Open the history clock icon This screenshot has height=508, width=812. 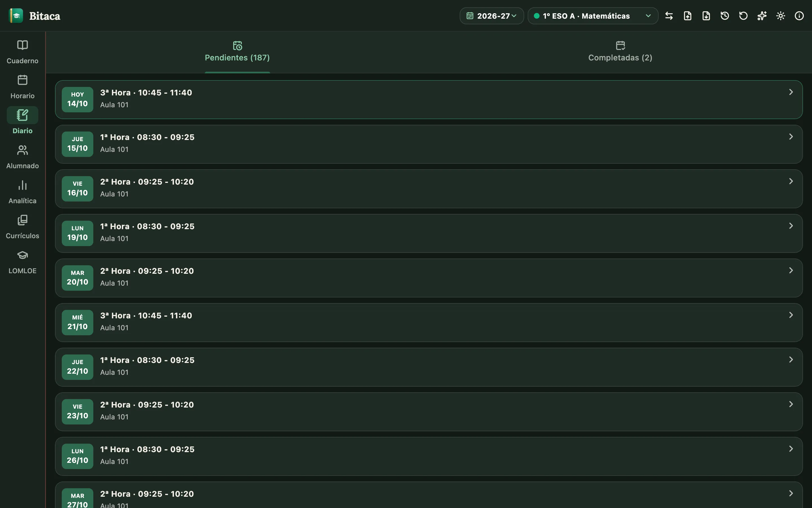pos(725,16)
